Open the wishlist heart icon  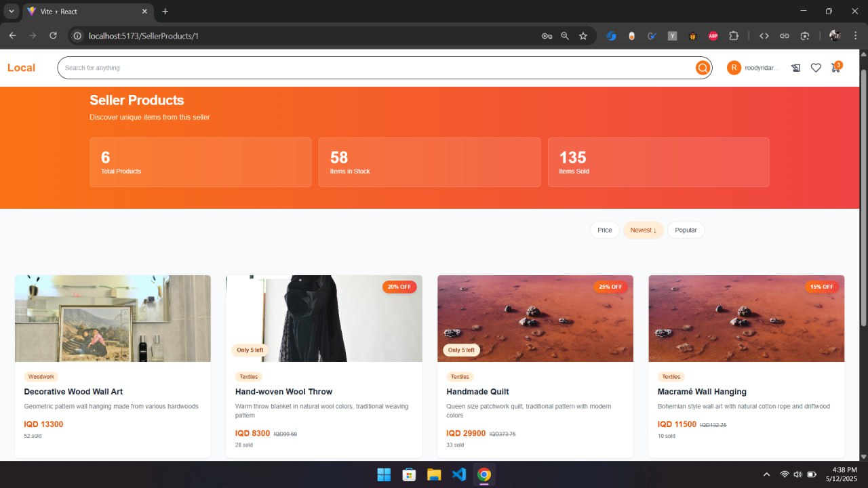pyautogui.click(x=816, y=68)
